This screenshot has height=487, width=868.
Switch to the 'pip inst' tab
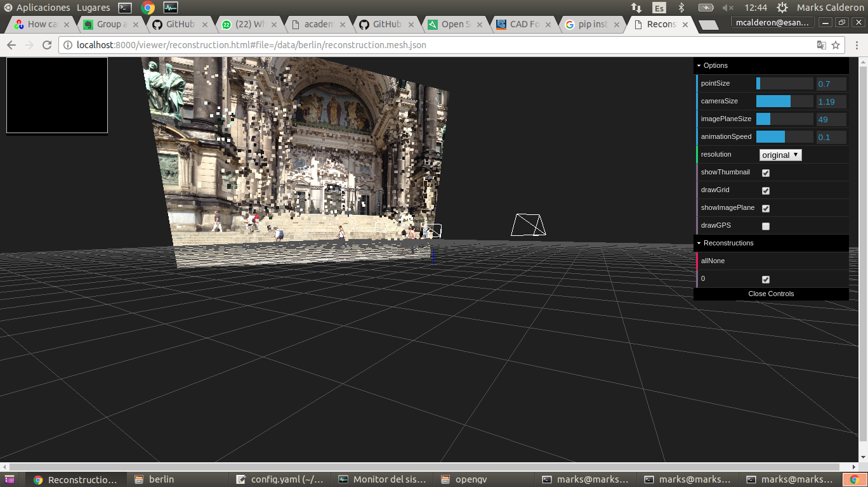pos(593,24)
